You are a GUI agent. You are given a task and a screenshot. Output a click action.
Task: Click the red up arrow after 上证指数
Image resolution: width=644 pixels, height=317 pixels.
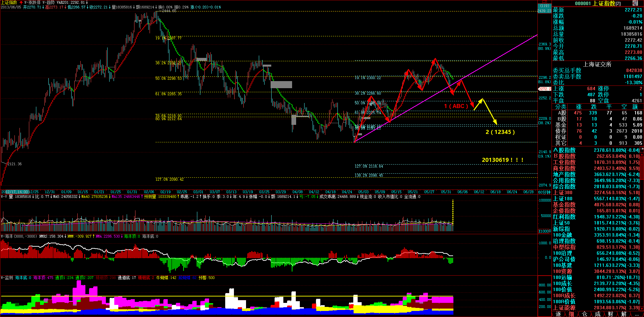coord(21,2)
